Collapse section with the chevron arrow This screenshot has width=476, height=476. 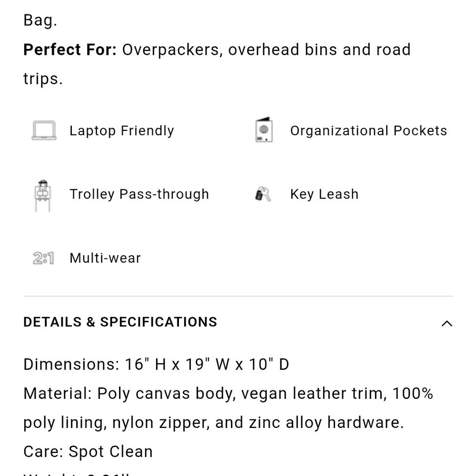point(446,324)
